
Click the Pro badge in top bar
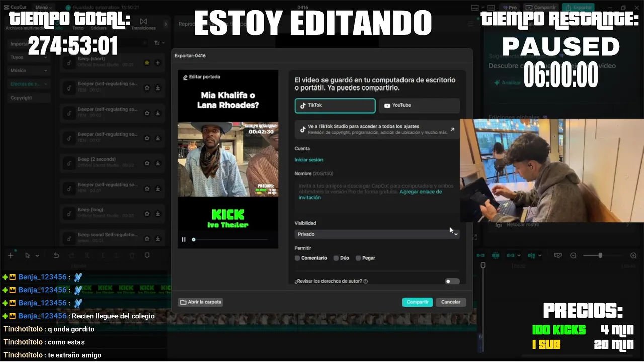coord(510,8)
